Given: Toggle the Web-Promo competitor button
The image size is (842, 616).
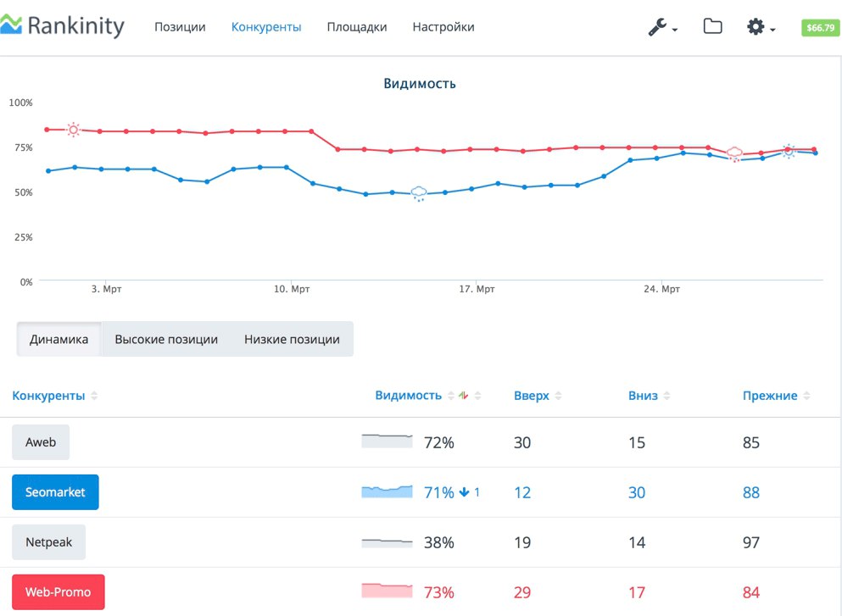Looking at the screenshot, I should click(59, 592).
